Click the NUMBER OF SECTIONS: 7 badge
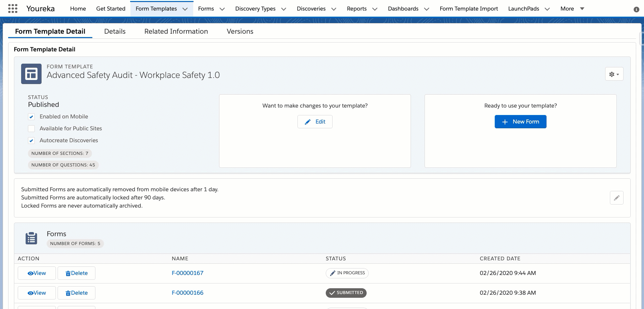 60,153
